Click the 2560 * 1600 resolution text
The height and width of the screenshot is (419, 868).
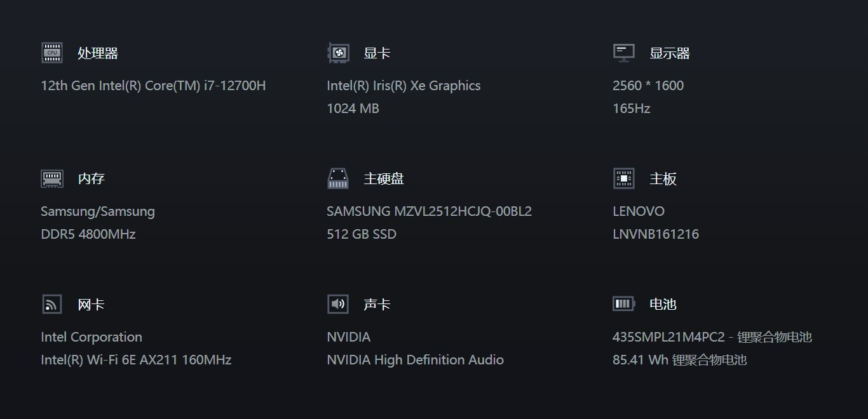[x=648, y=86]
